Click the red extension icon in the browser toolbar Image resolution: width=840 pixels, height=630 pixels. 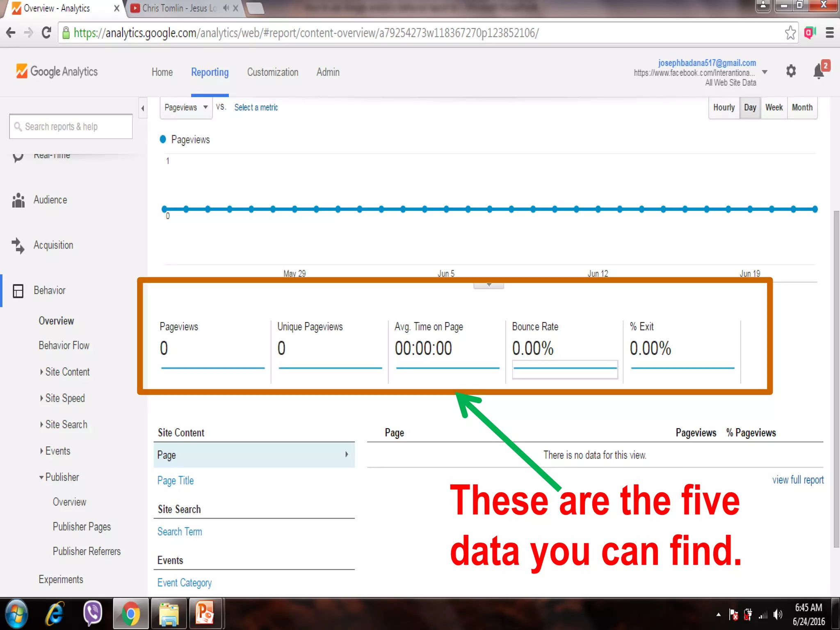coord(810,33)
